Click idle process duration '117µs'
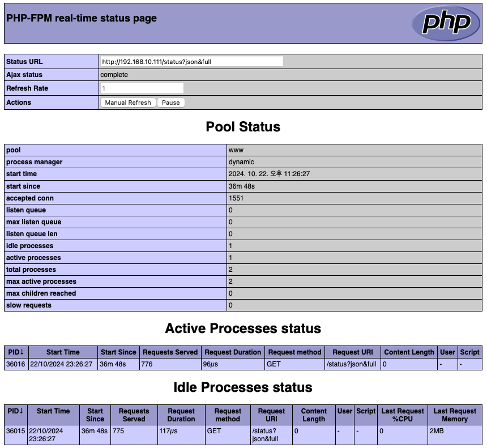487x448 pixels. coord(168,431)
